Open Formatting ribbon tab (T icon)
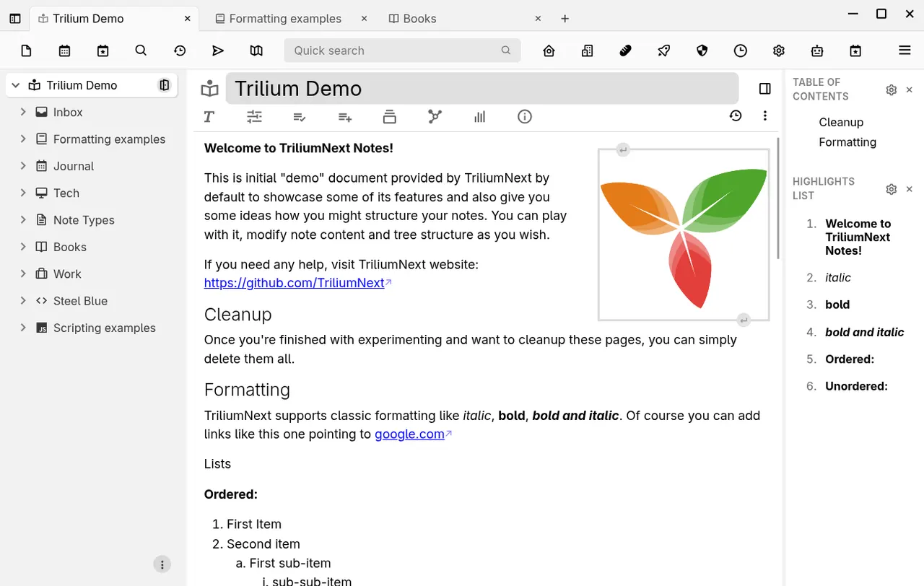Screen dimensions: 924x586 tap(209, 116)
